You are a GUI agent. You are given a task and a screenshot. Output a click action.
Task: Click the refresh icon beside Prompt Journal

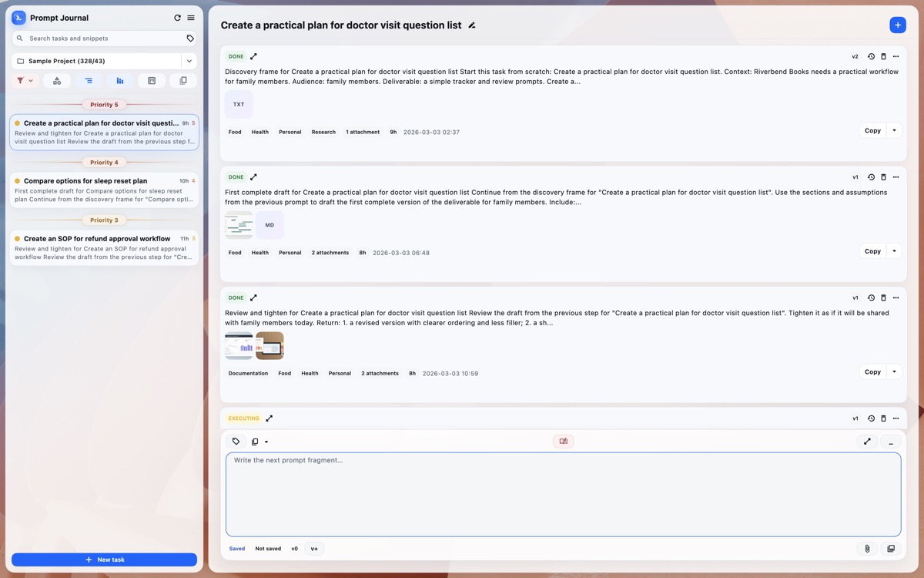[177, 18]
